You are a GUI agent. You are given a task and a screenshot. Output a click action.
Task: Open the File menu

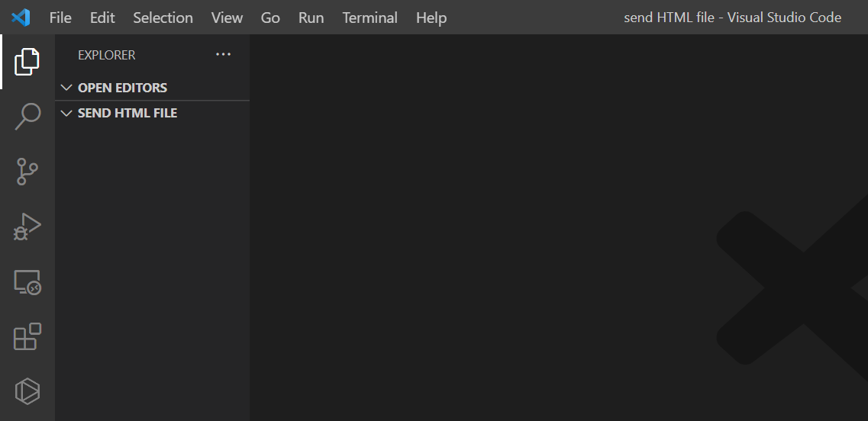tap(60, 18)
